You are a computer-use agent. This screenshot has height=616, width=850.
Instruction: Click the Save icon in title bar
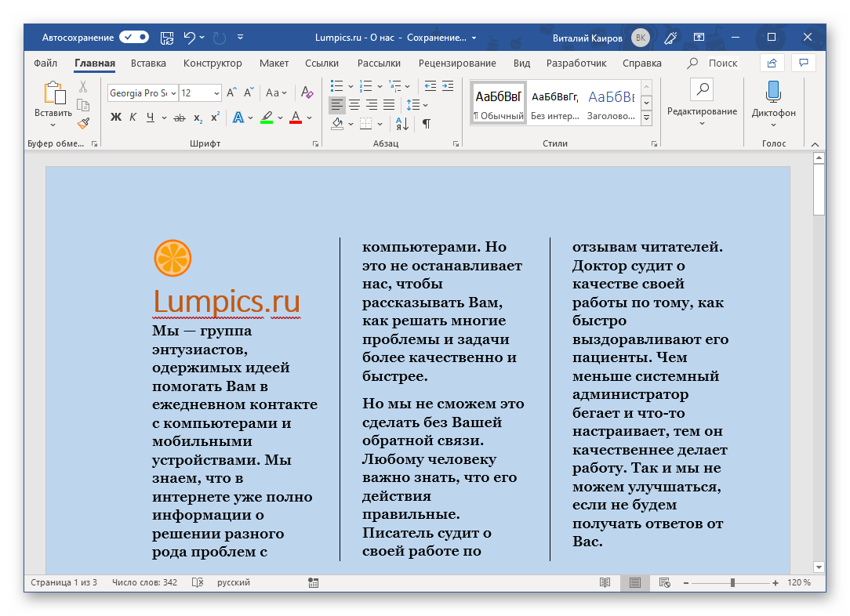click(167, 37)
